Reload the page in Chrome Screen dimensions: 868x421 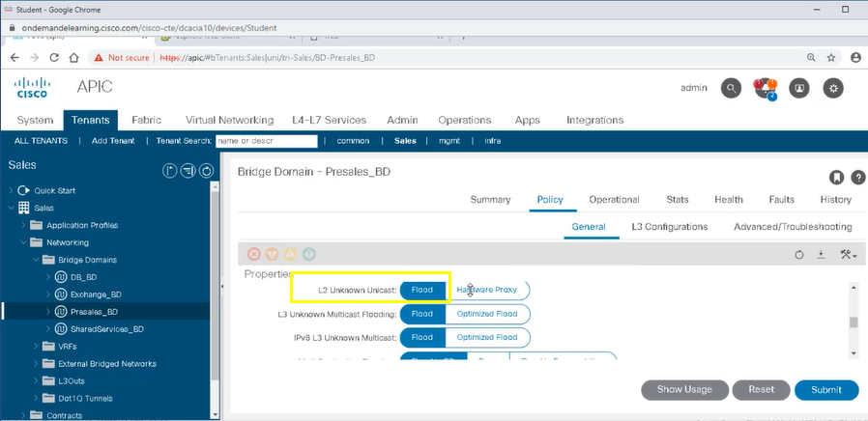(x=54, y=58)
